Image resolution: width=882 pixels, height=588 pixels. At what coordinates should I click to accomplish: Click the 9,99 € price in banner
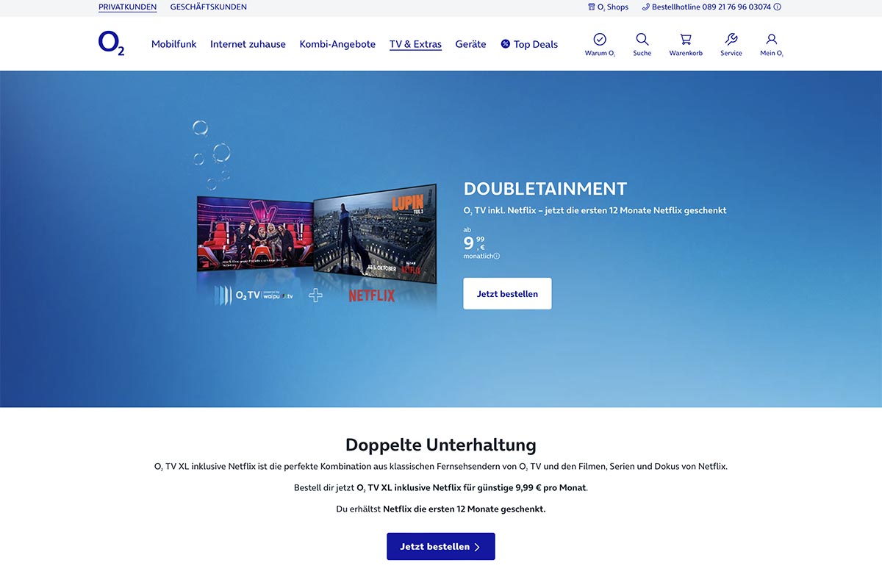(474, 243)
